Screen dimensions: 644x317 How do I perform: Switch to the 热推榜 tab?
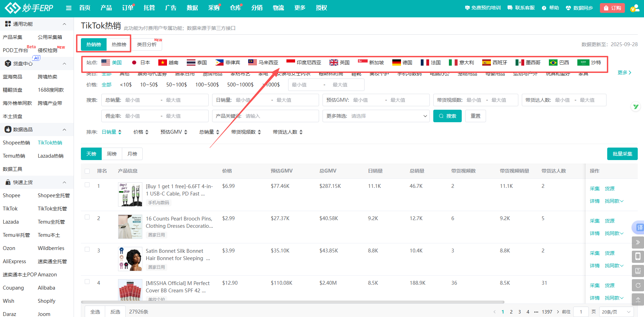pos(119,44)
